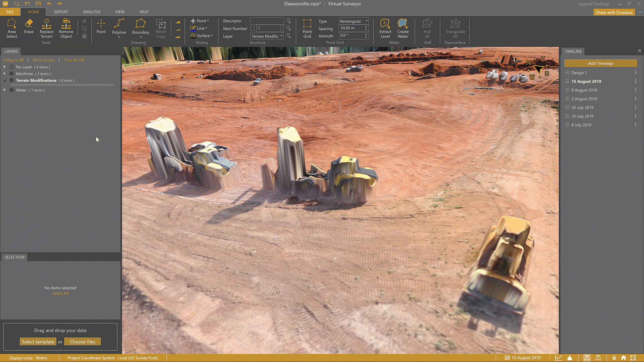The height and width of the screenshot is (362, 644).
Task: Select the Area Select tool
Action: 11,28
